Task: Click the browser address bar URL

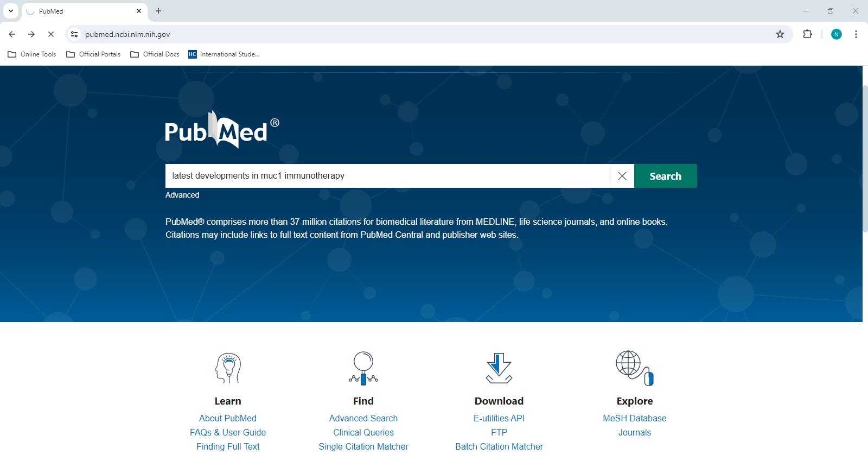Action: click(127, 34)
